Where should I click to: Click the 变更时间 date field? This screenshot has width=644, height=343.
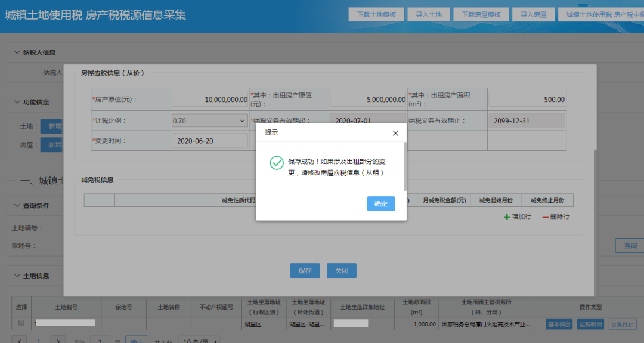[210, 141]
